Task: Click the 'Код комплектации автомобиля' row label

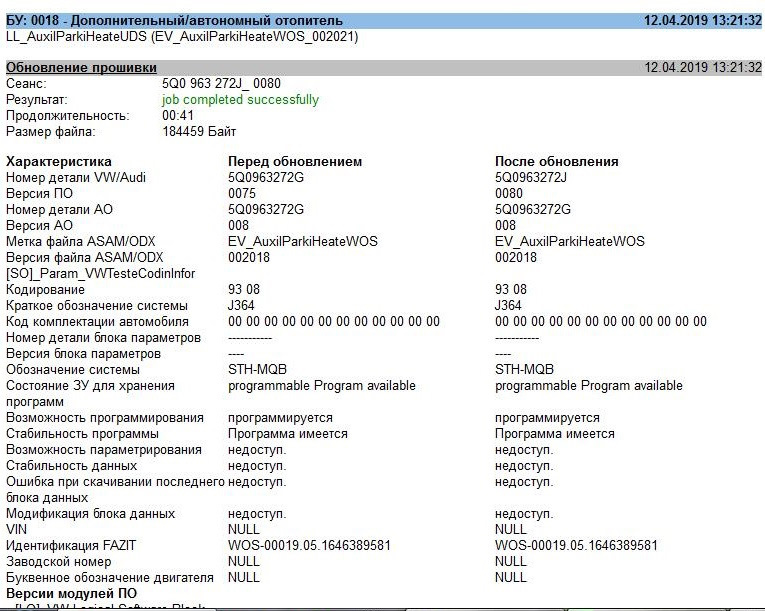Action: point(97,322)
